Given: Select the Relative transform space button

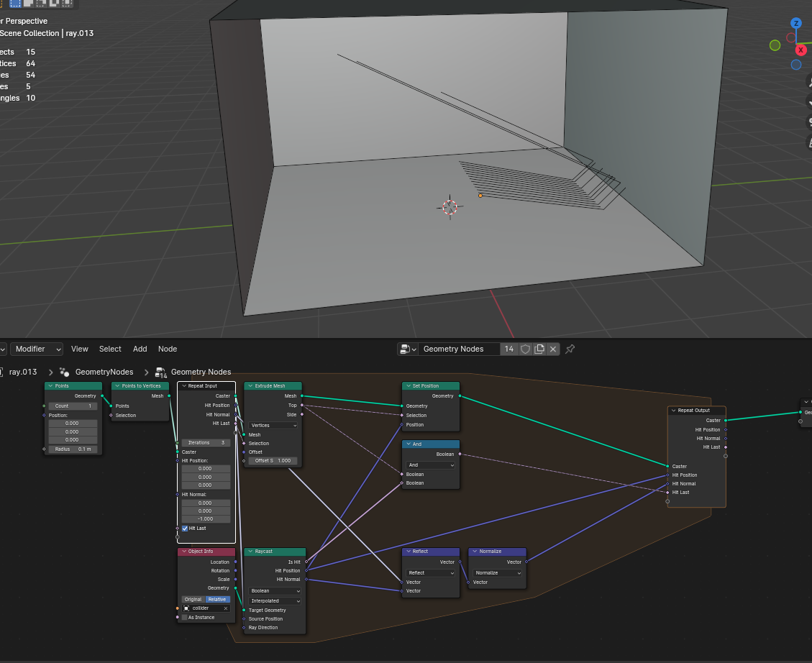Looking at the screenshot, I should [x=217, y=599].
